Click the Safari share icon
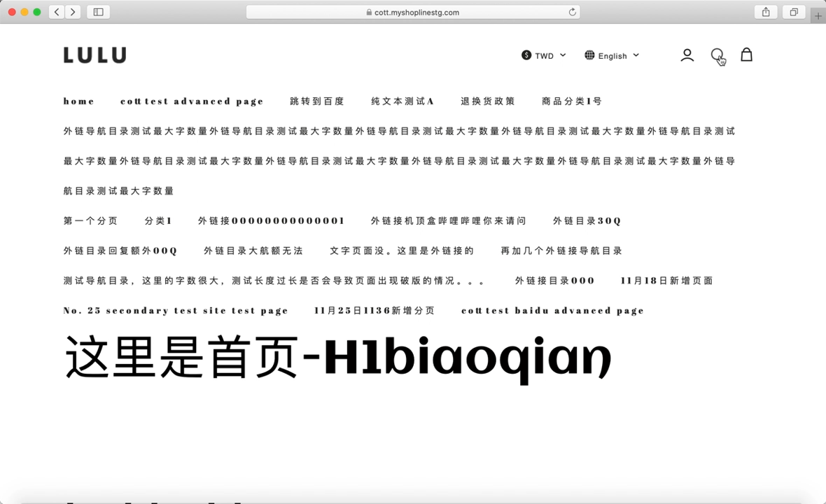The width and height of the screenshot is (826, 504). pyautogui.click(x=766, y=12)
